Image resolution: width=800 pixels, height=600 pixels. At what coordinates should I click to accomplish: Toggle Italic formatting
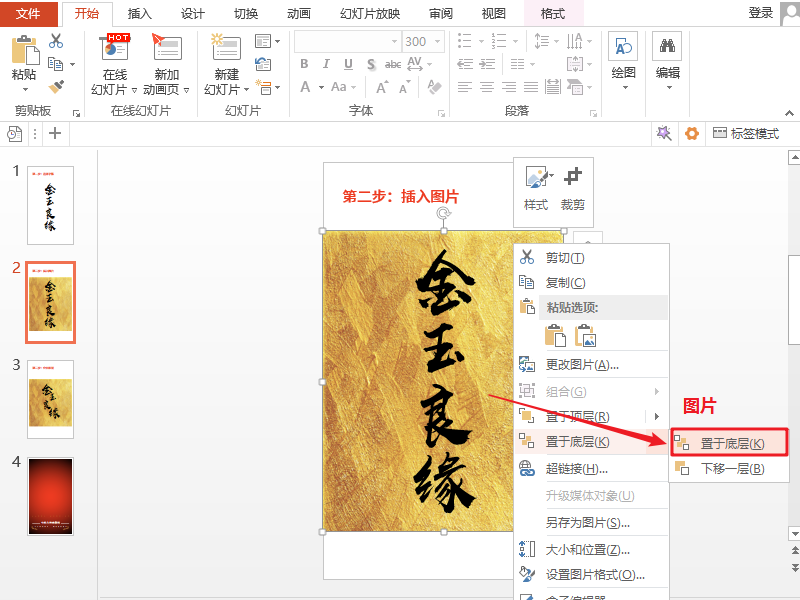(326, 64)
